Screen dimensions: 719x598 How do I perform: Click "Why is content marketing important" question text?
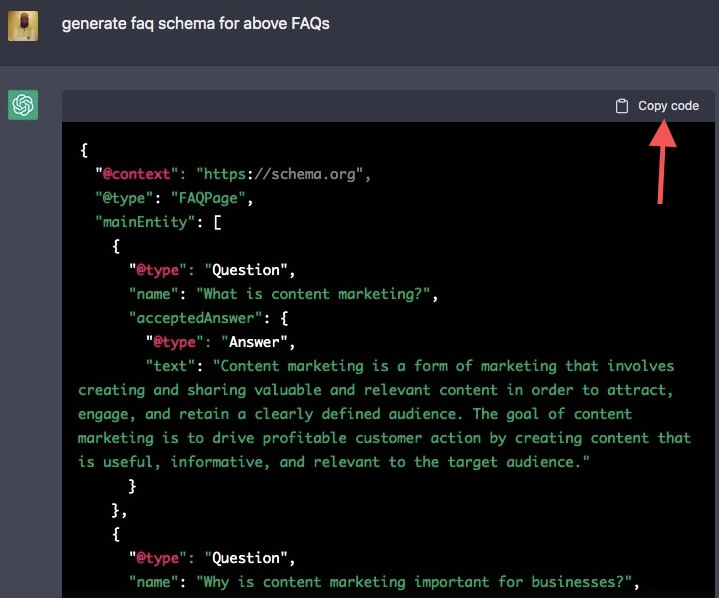(417, 582)
